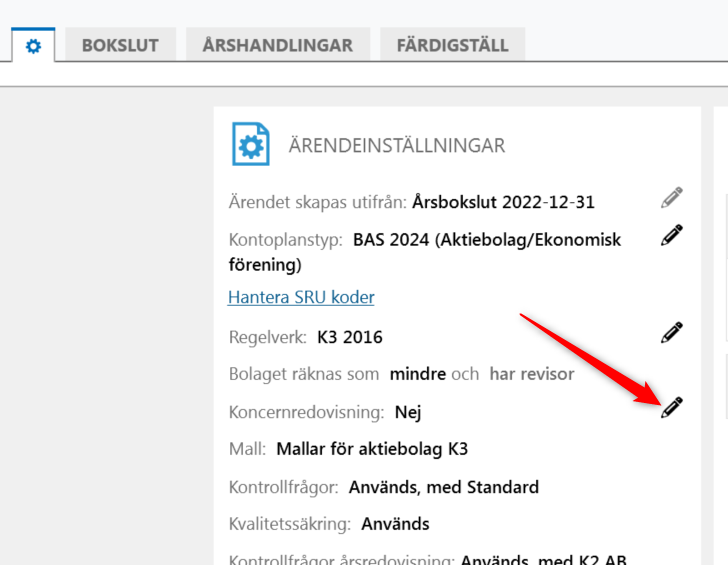Click the ÄRENDEINSTÄLLNINGAR heading
The height and width of the screenshot is (565, 728).
coord(396,146)
